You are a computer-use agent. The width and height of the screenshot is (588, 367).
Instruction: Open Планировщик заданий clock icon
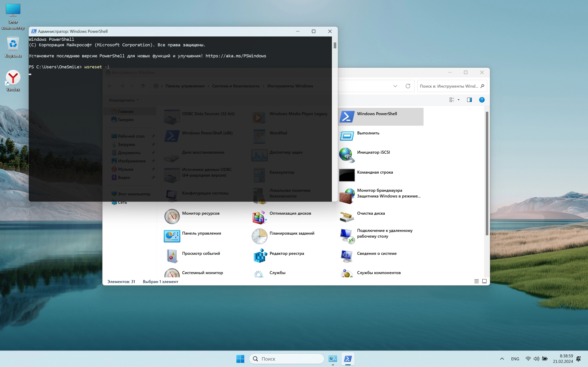pos(260,236)
